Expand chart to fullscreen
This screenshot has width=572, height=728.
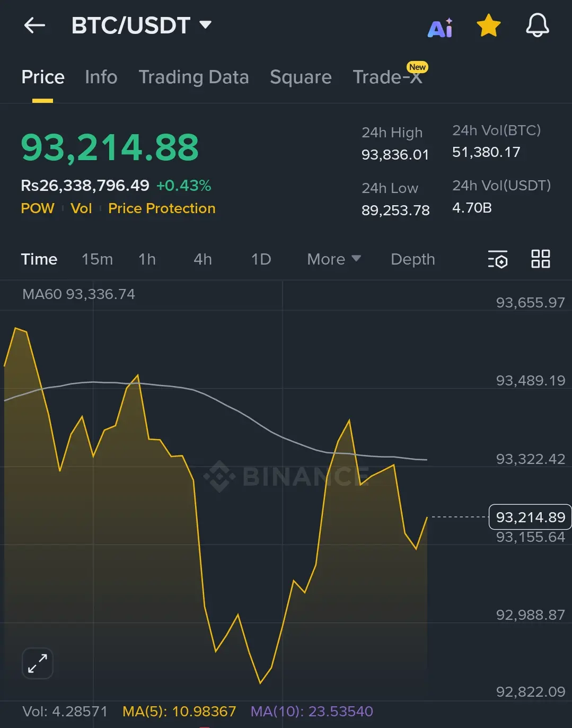click(38, 663)
